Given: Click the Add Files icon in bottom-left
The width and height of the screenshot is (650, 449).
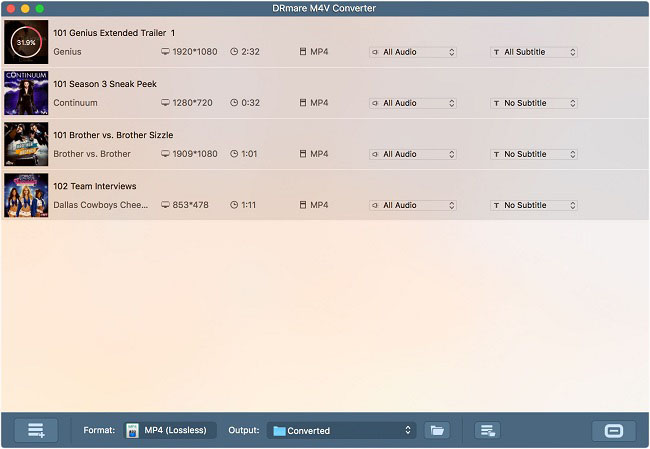Looking at the screenshot, I should tap(36, 430).
